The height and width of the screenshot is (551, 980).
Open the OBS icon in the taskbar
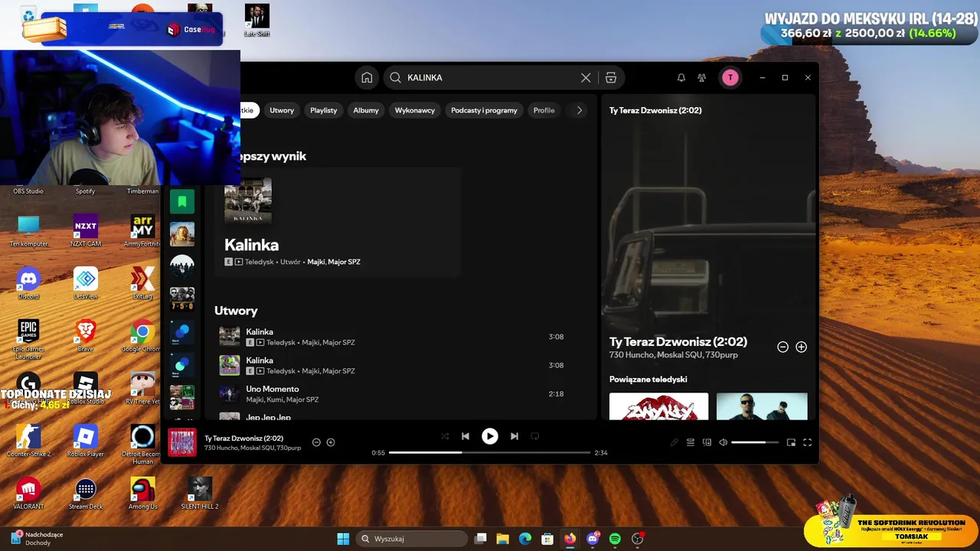(x=637, y=539)
